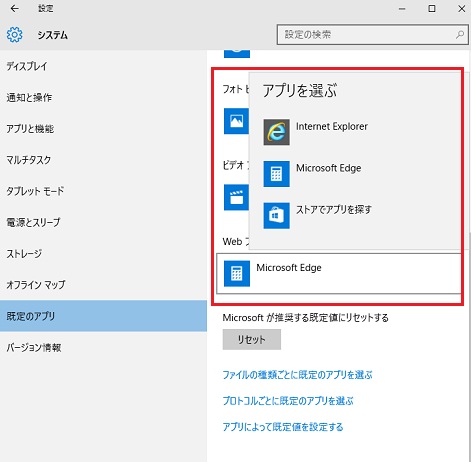The height and width of the screenshot is (462, 471).
Task: Open 通知と操作 settings page
Action: [103, 97]
